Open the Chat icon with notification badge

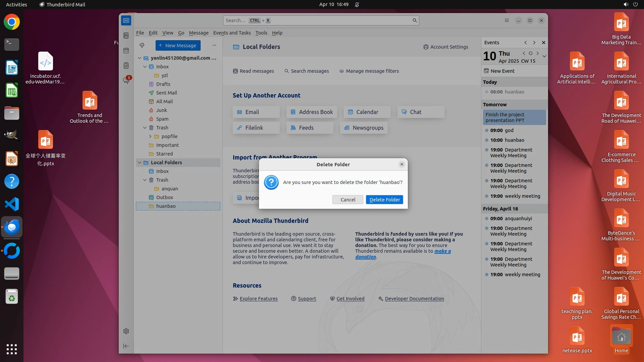[126, 80]
